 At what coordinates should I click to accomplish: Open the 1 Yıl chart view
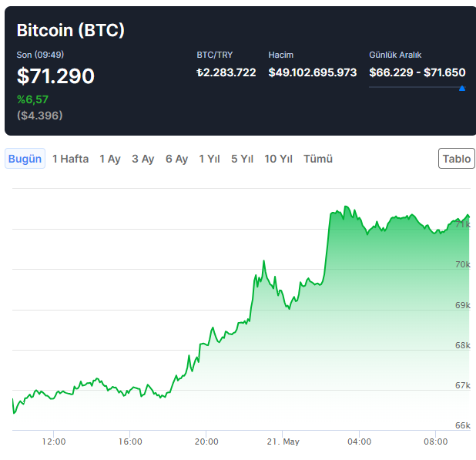point(210,159)
